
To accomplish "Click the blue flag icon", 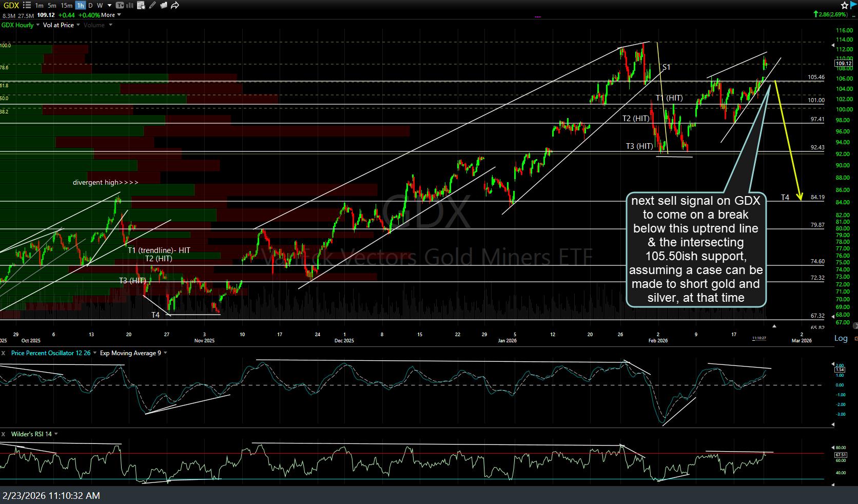I will pyautogui.click(x=853, y=5).
